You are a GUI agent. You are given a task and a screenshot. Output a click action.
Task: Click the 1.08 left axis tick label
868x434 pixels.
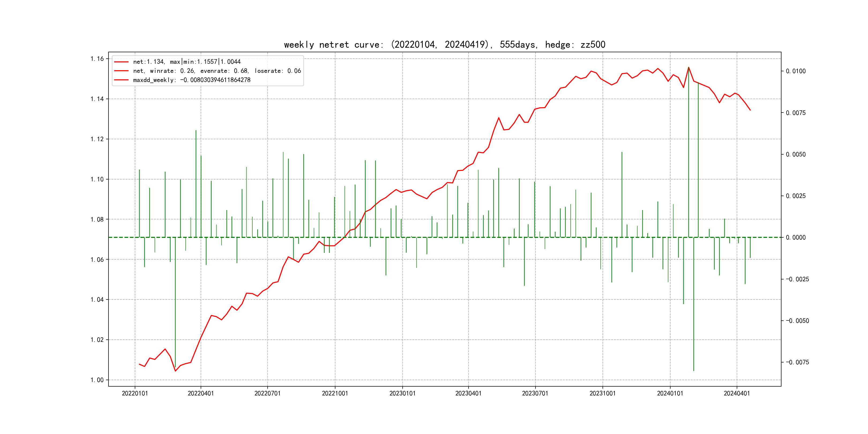(97, 219)
